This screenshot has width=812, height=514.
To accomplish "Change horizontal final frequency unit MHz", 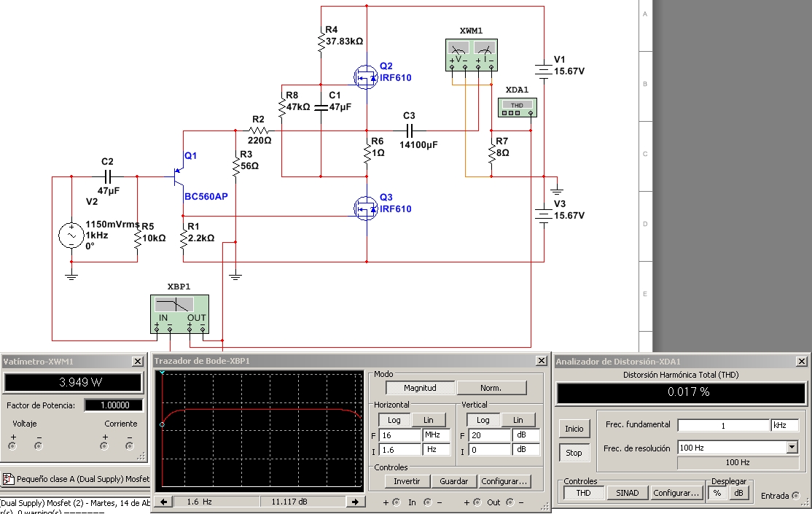I will tap(436, 435).
